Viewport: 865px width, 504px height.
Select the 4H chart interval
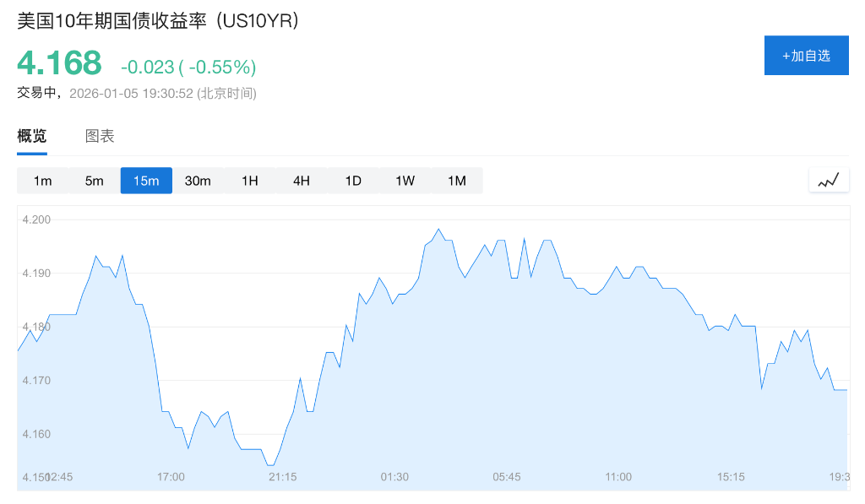click(x=301, y=180)
